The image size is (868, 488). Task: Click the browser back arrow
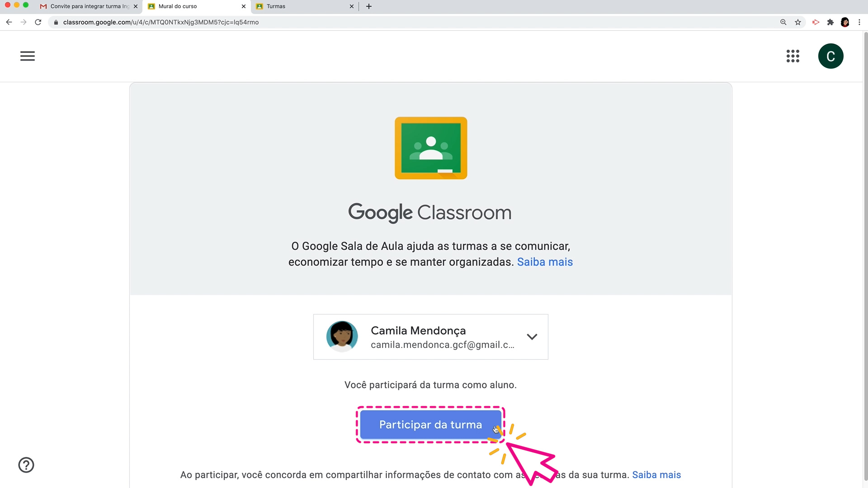(9, 22)
